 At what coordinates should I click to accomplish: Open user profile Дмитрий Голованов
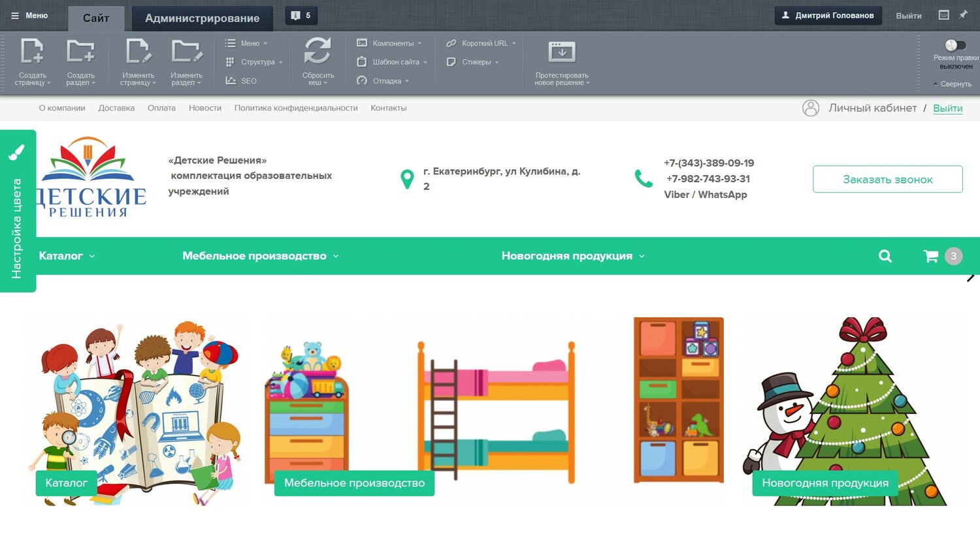click(x=828, y=16)
